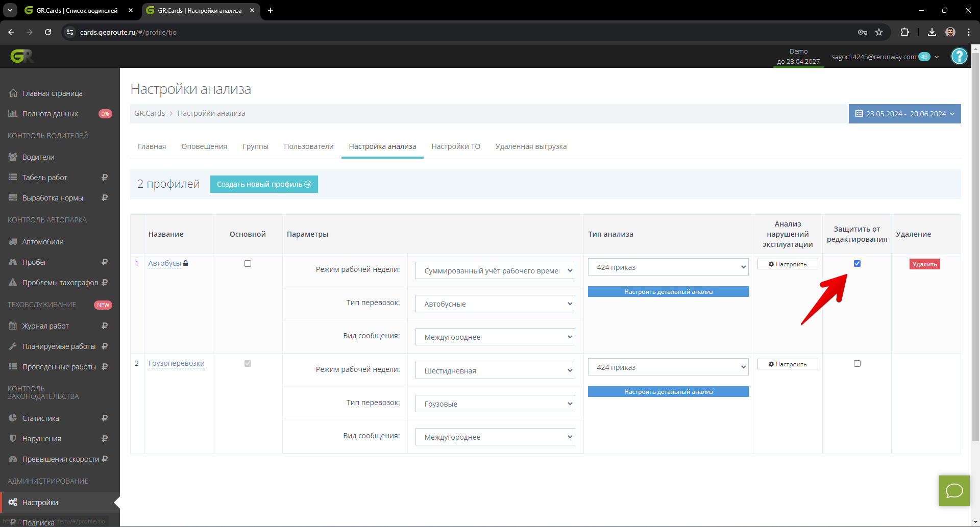Screen dimensions: 980x527
Task: Switch to Группы tab
Action: [x=255, y=146]
